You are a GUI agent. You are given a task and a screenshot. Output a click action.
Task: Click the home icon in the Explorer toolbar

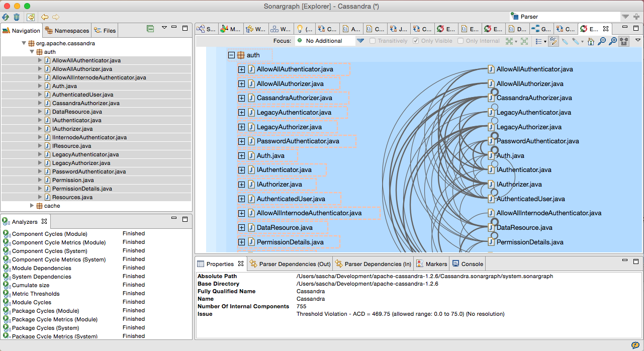591,41
